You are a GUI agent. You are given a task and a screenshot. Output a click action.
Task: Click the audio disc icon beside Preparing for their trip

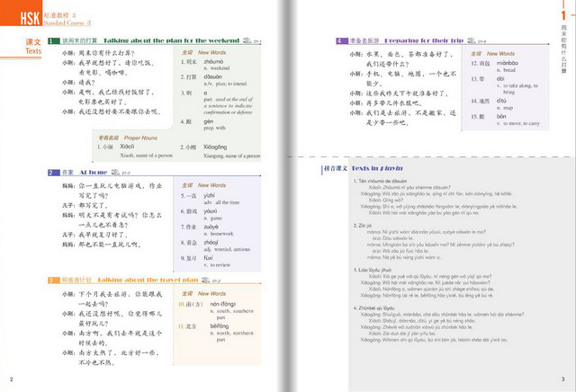point(472,40)
